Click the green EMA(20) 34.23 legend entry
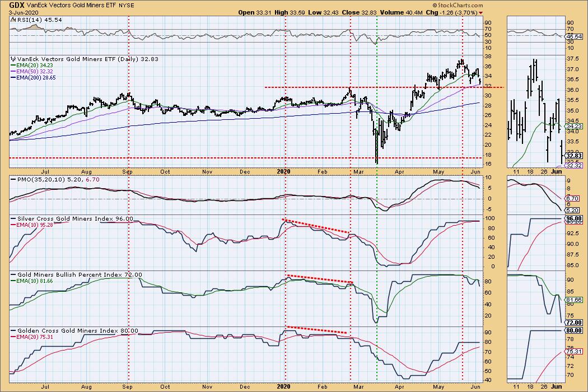This screenshot has height=392, width=588. [x=31, y=66]
